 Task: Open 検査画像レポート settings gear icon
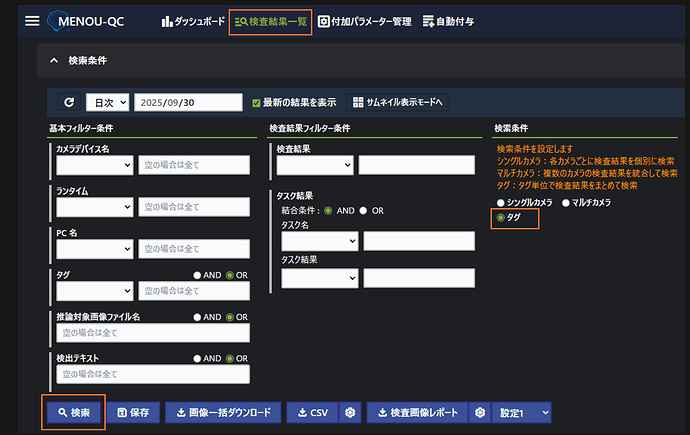click(480, 413)
